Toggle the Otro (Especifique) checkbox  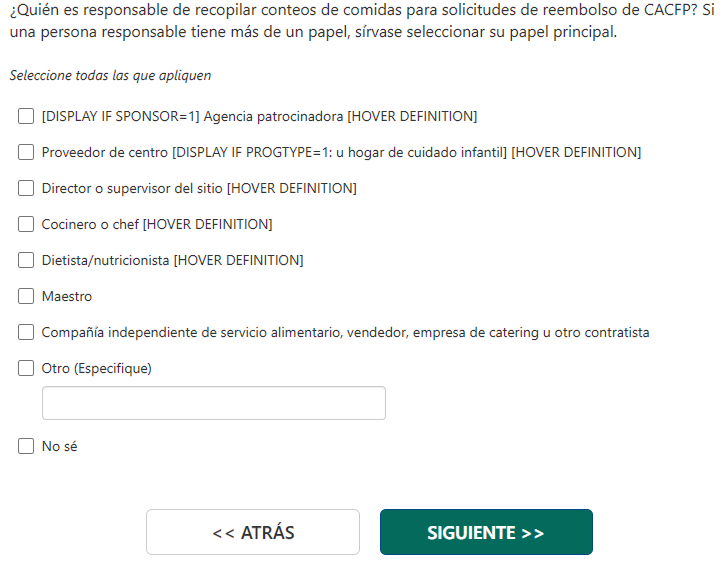[26, 368]
